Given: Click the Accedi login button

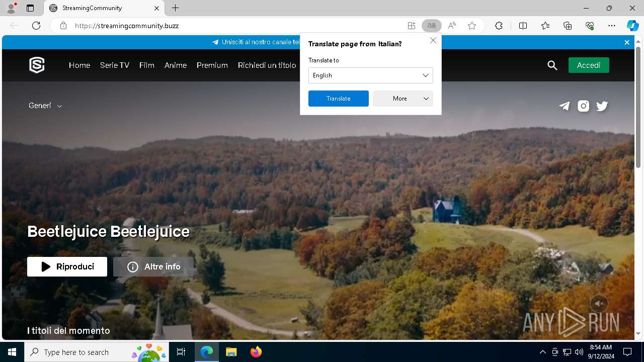Looking at the screenshot, I should click(589, 65).
